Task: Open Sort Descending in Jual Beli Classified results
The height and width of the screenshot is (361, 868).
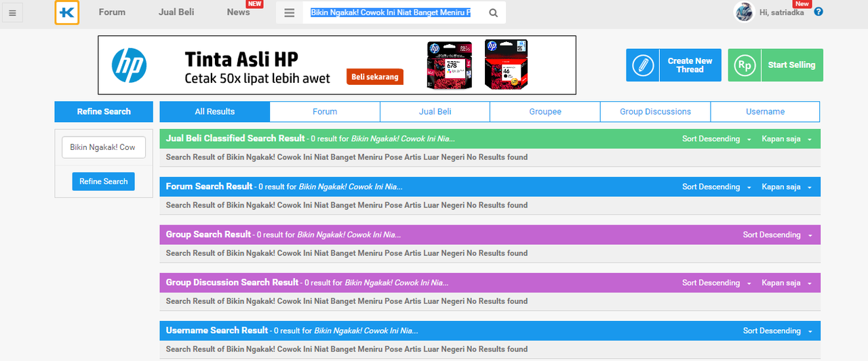Action: [717, 139]
